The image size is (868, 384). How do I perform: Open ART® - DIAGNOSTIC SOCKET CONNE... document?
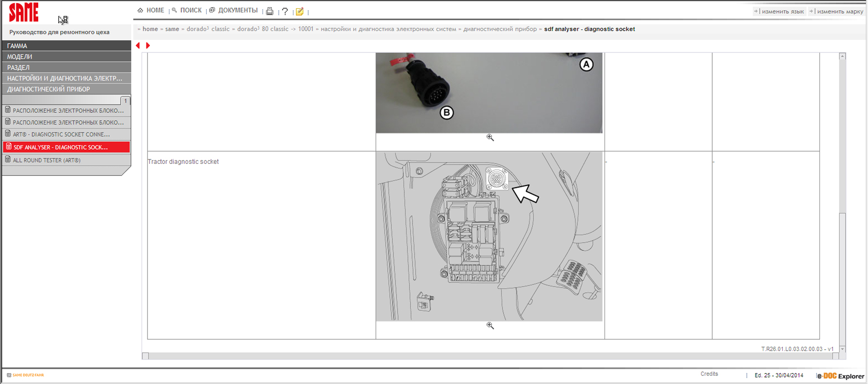(x=61, y=134)
